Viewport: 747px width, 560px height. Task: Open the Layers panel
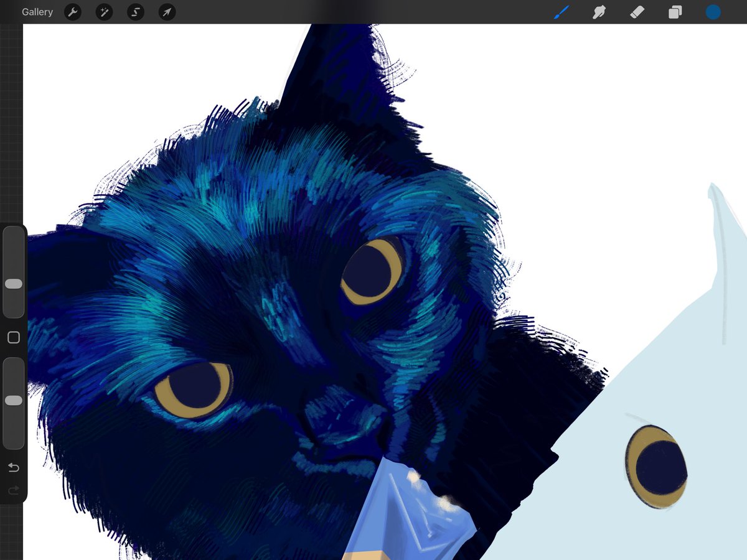pyautogui.click(x=675, y=12)
